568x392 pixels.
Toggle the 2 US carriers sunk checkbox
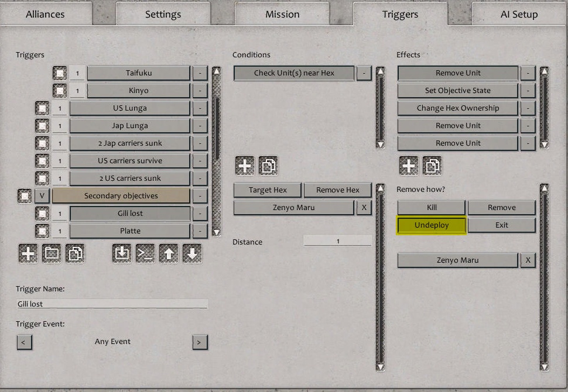[x=42, y=178]
